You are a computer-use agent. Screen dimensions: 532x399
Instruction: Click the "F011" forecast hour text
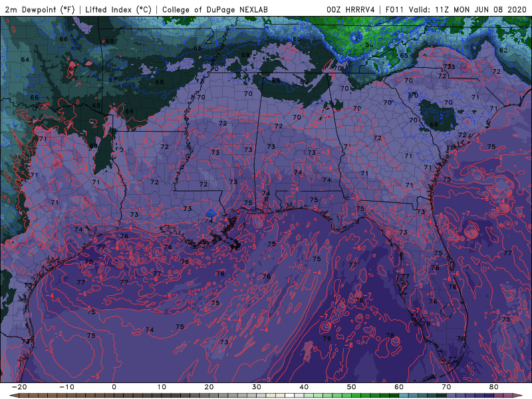(x=395, y=9)
